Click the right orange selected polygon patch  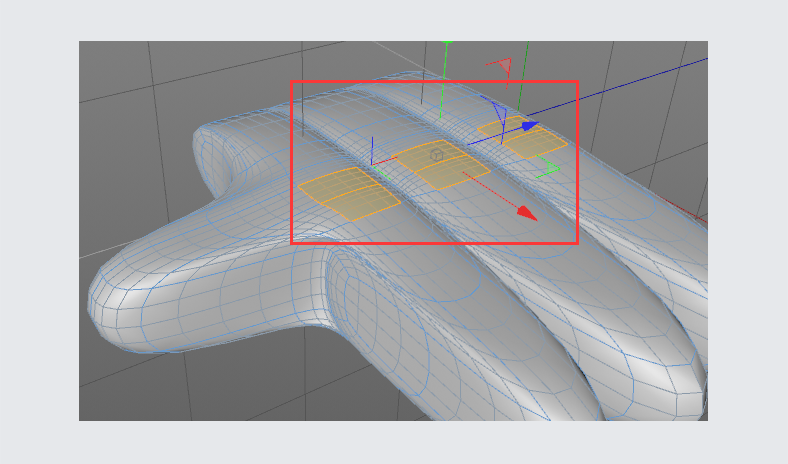click(x=523, y=137)
